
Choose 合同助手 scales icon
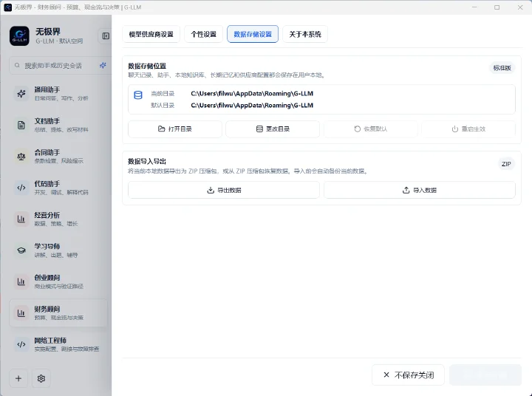pyautogui.click(x=21, y=157)
